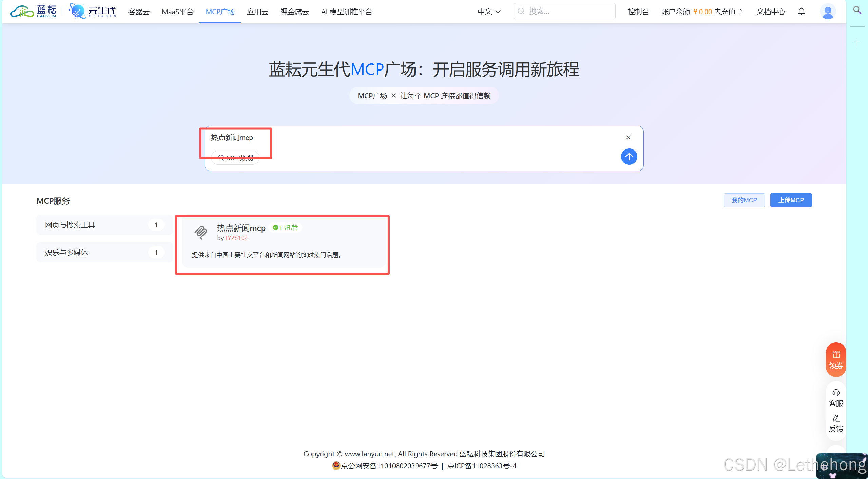
Task: Switch to the MaaS平台 tab
Action: (x=177, y=11)
